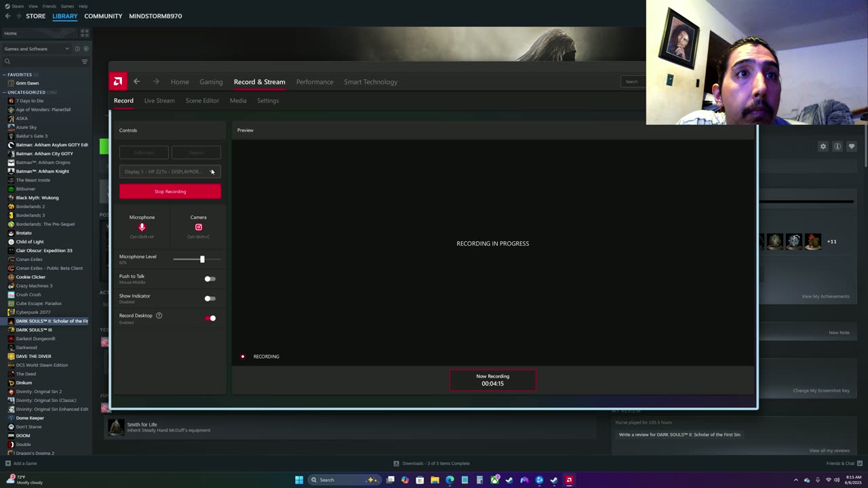Switch to the Live Stream subtab

[x=159, y=100]
